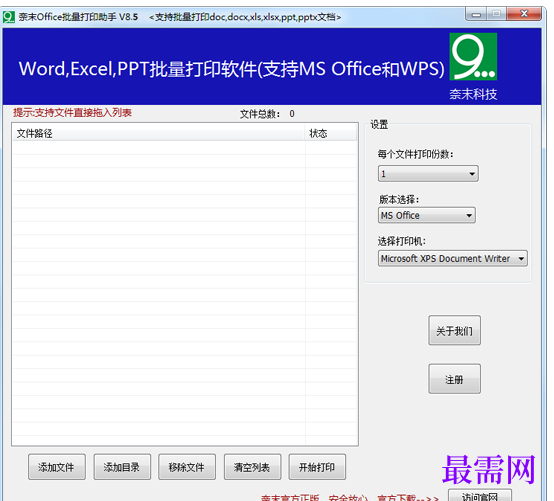Image resolution: width=554 pixels, height=501 pixels.
Task: Click the 注册 button
Action: tap(454, 379)
